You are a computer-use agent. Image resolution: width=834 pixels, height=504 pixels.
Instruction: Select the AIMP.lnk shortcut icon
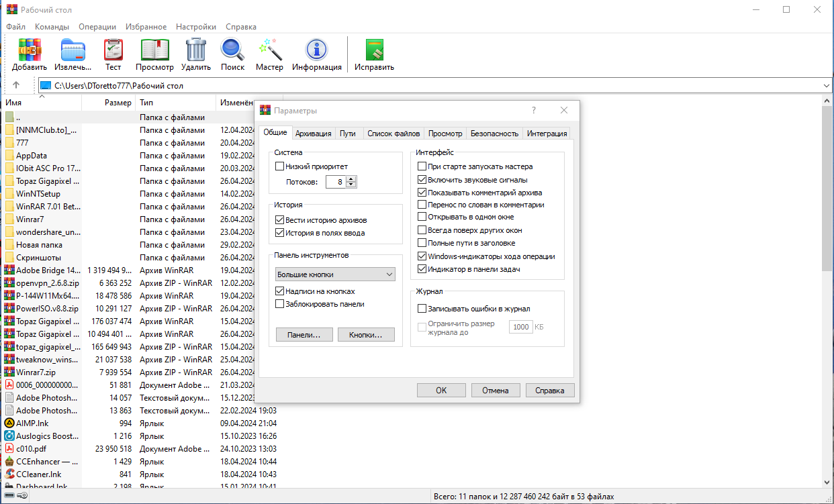[9, 423]
